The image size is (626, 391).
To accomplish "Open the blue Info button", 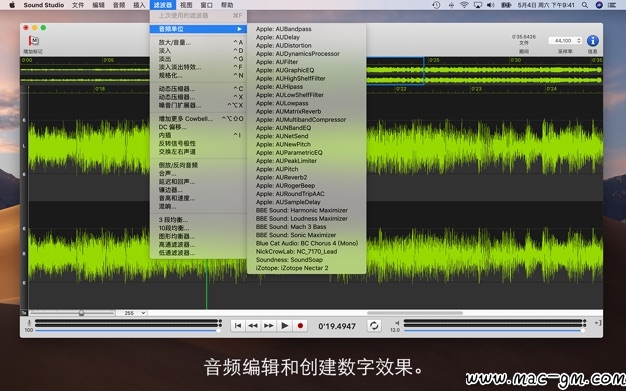I will [x=592, y=41].
